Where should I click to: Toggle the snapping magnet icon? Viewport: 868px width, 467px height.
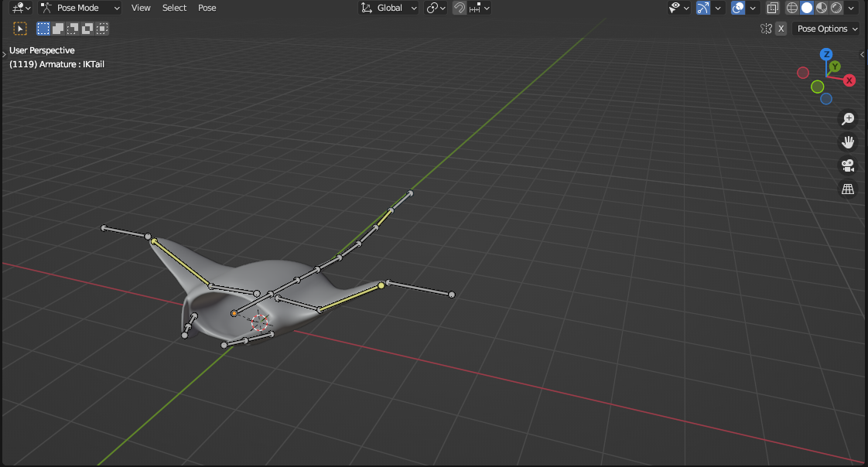[x=459, y=8]
